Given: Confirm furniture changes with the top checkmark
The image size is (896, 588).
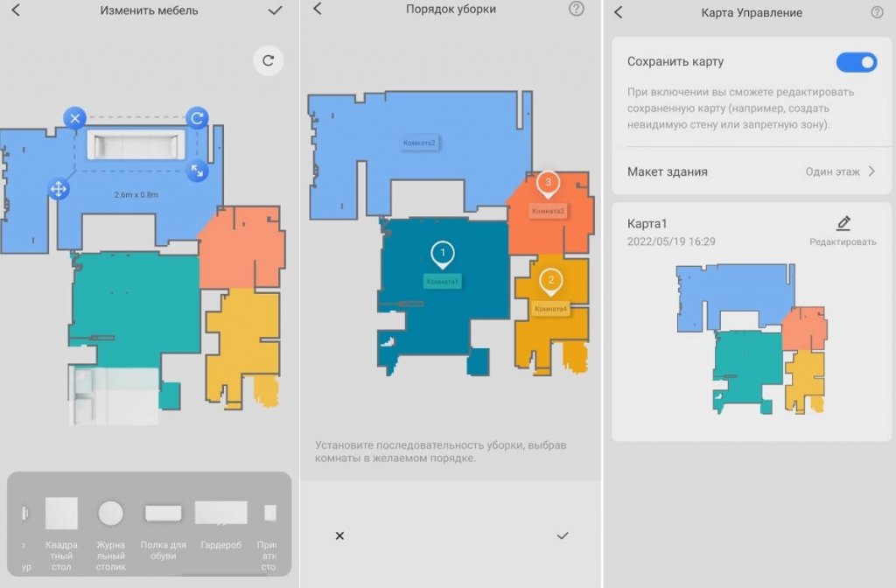Looking at the screenshot, I should pos(276,10).
